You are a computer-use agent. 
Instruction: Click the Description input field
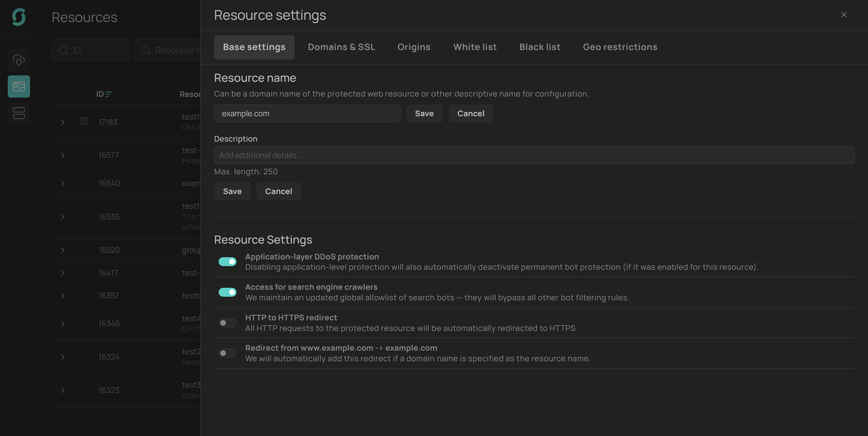pos(534,155)
